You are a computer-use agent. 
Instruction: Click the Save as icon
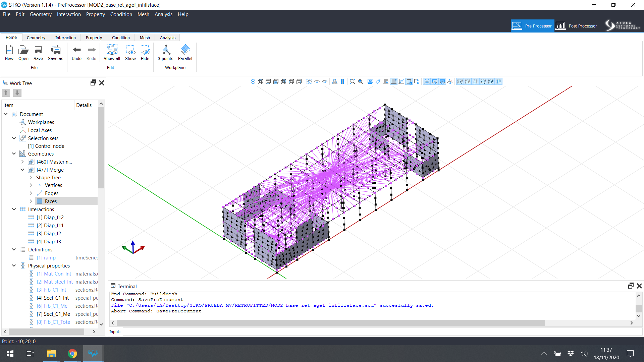[x=55, y=53]
